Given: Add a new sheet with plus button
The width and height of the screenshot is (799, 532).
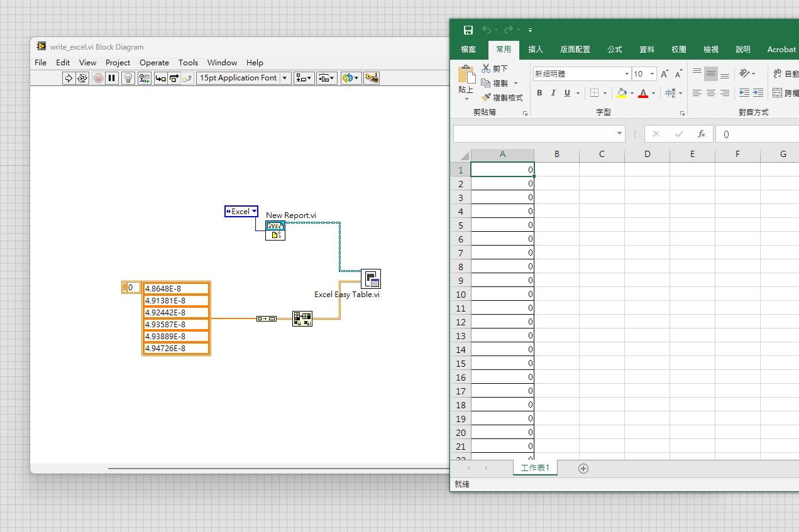Looking at the screenshot, I should 583,468.
